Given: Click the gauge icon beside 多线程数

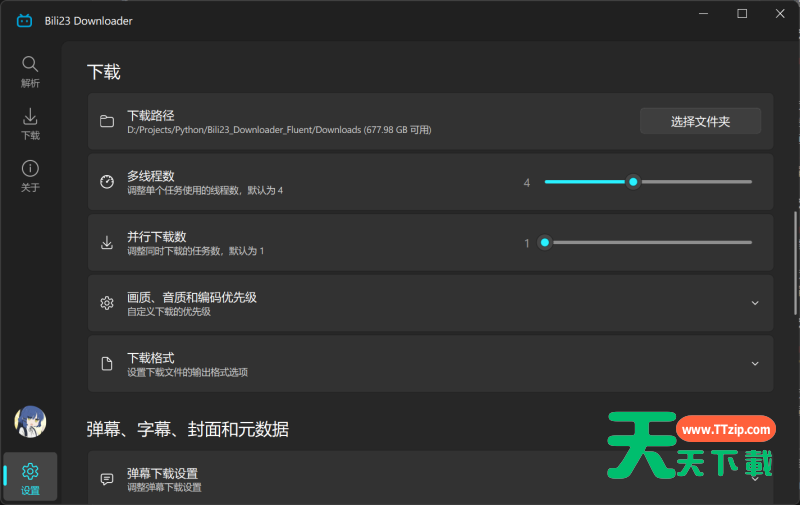Looking at the screenshot, I should point(107,182).
